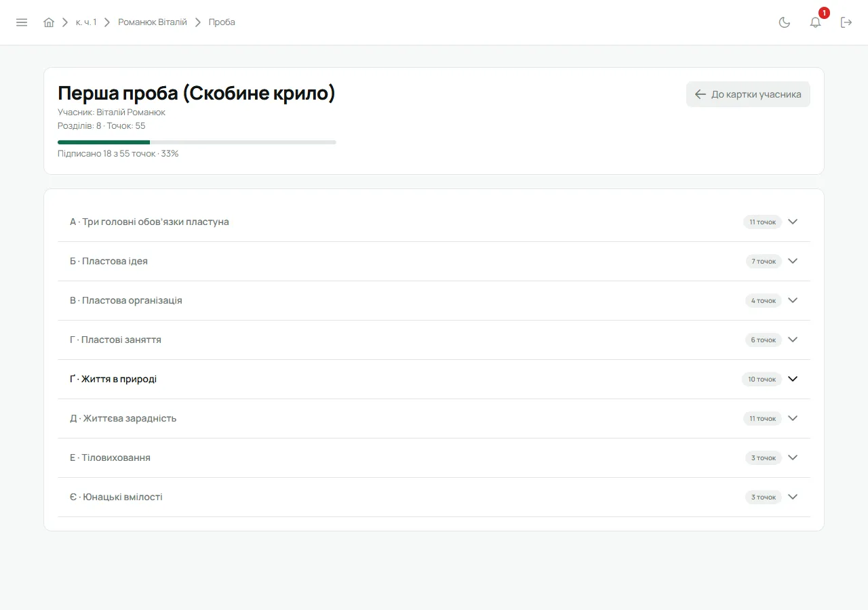Open section 'Є · Юнацькі вмілості'
This screenshot has width=868, height=610.
click(434, 497)
